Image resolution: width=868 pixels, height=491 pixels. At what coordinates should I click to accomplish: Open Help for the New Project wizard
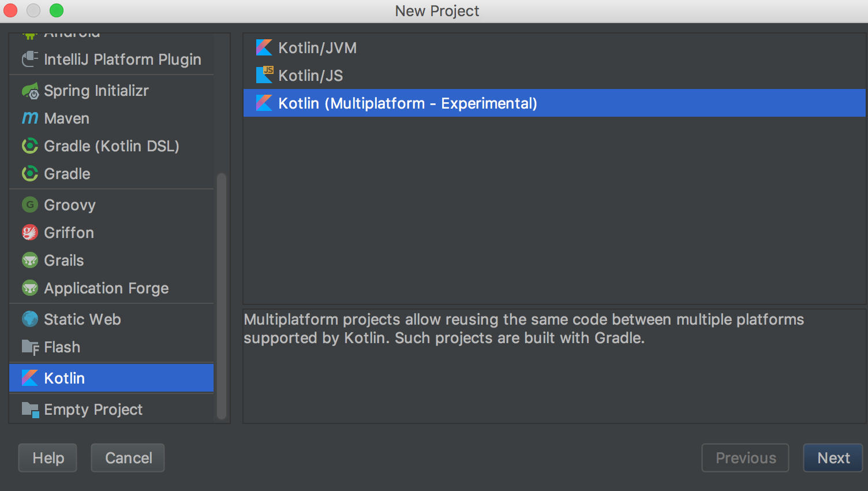48,458
